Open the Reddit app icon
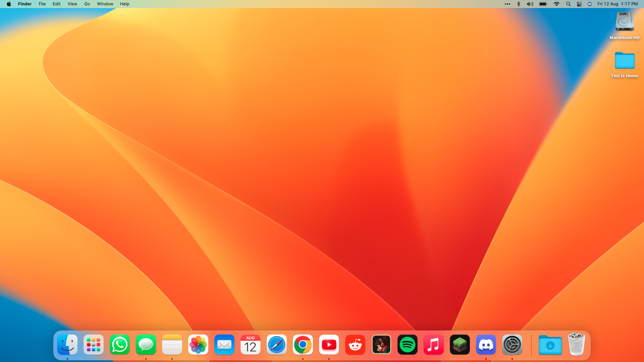The width and height of the screenshot is (644, 362). 355,345
